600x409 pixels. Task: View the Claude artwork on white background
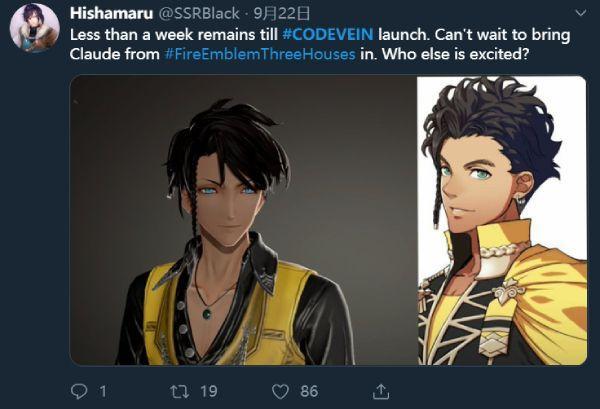[x=502, y=220]
